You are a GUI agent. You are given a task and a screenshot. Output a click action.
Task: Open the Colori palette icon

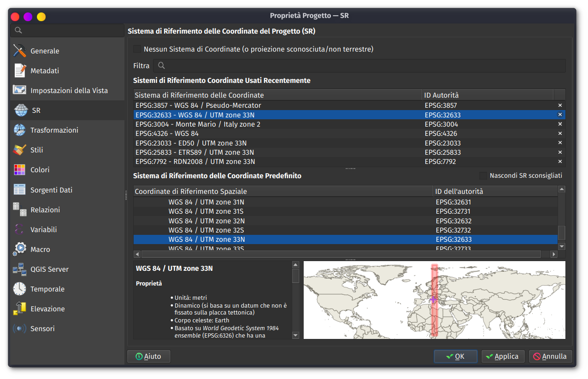20,170
